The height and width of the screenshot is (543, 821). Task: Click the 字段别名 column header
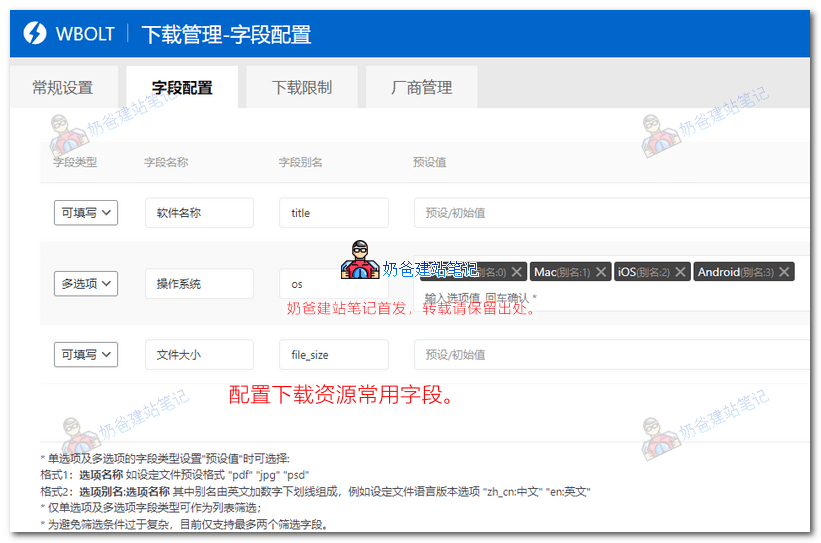(x=300, y=162)
